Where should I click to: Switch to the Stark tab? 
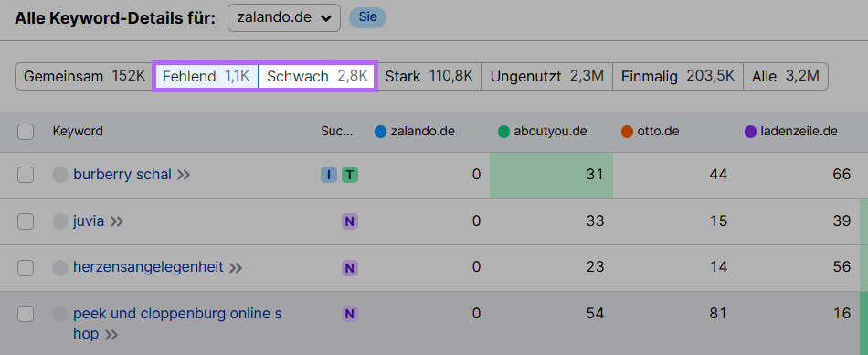pyautogui.click(x=429, y=76)
